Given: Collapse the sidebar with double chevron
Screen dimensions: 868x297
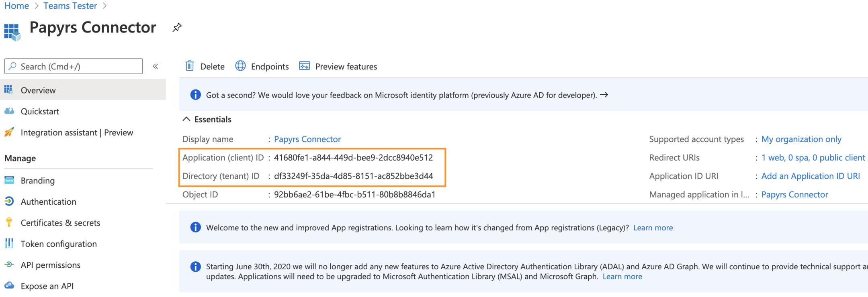Looking at the screenshot, I should click(155, 66).
